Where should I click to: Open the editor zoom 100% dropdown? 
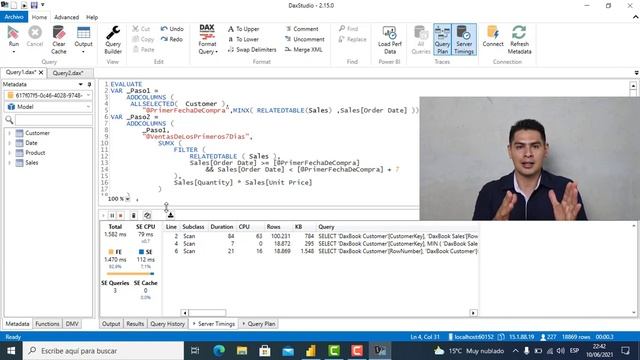coord(128,199)
